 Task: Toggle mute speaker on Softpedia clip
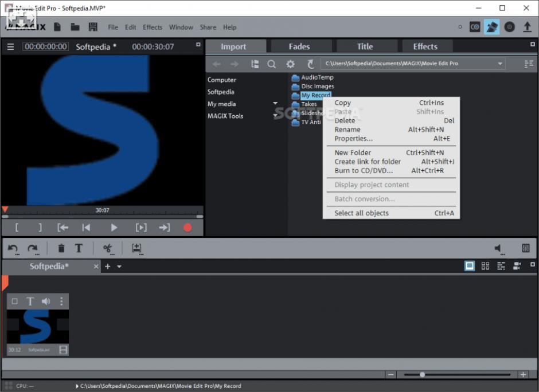(46, 301)
